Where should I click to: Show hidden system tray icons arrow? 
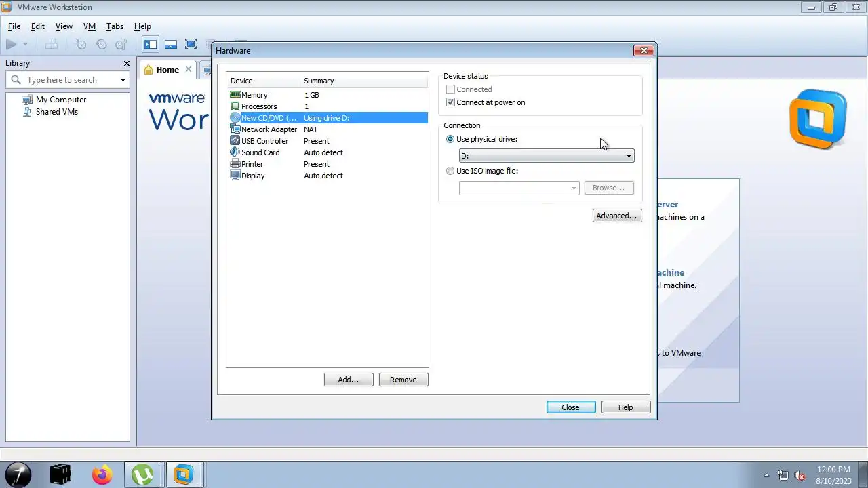click(x=766, y=475)
